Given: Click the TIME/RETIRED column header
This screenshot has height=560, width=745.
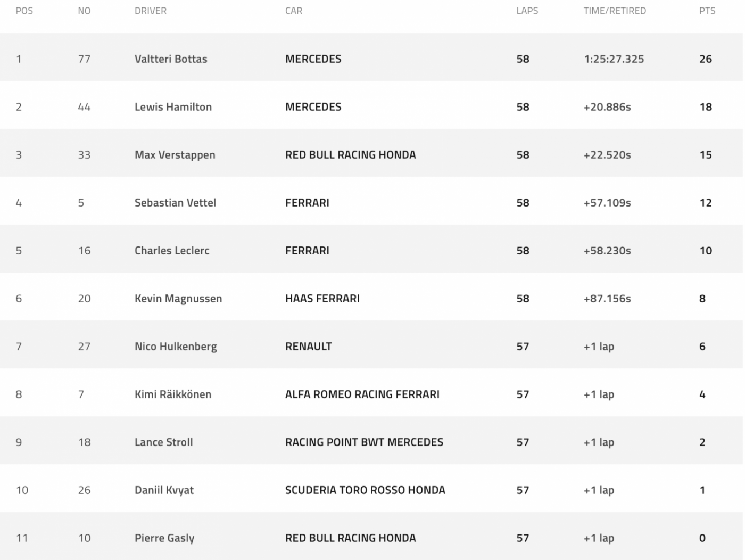Looking at the screenshot, I should point(615,11).
